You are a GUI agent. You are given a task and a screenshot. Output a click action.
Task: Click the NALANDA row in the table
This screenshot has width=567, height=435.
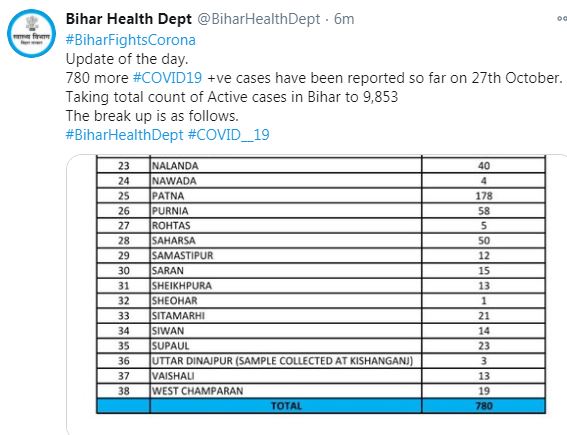321,166
